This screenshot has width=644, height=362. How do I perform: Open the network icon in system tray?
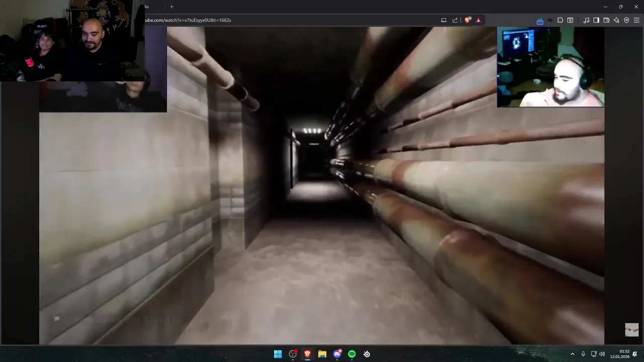(594, 354)
